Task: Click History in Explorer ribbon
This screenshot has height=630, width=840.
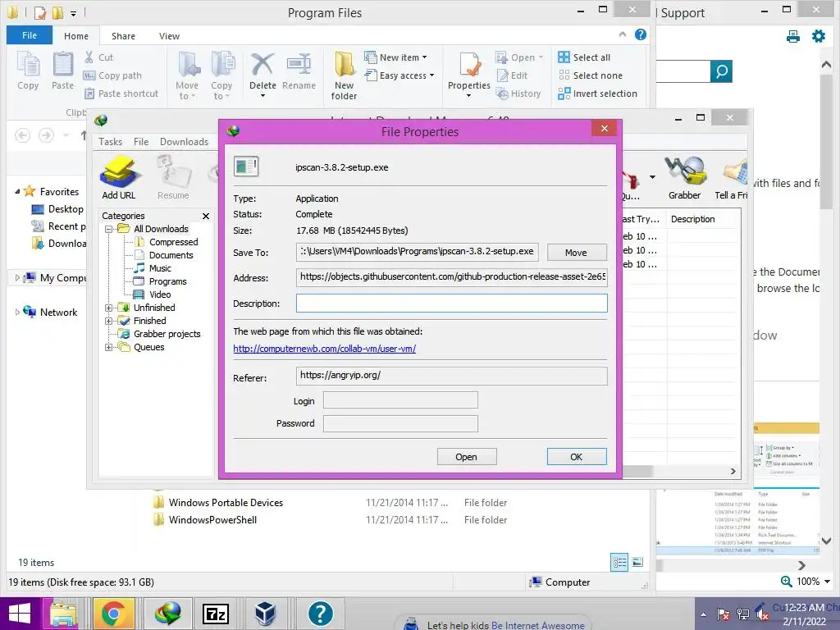Action: coord(518,94)
